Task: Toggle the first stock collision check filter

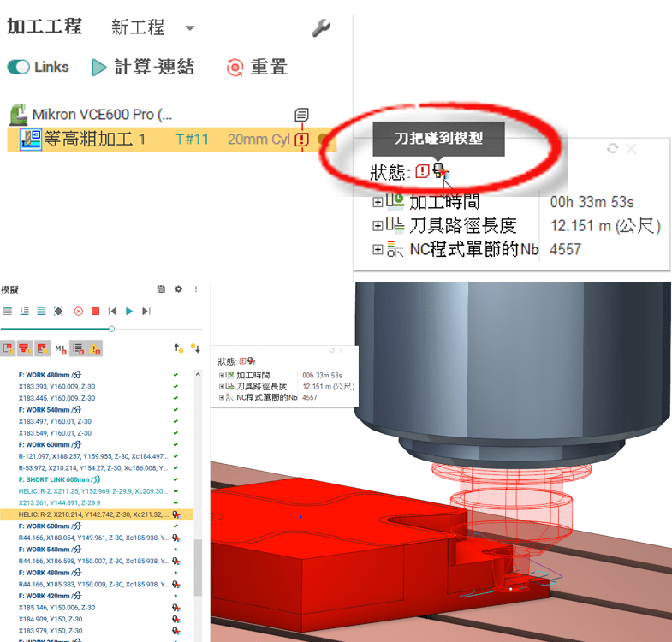Action: click(x=9, y=349)
